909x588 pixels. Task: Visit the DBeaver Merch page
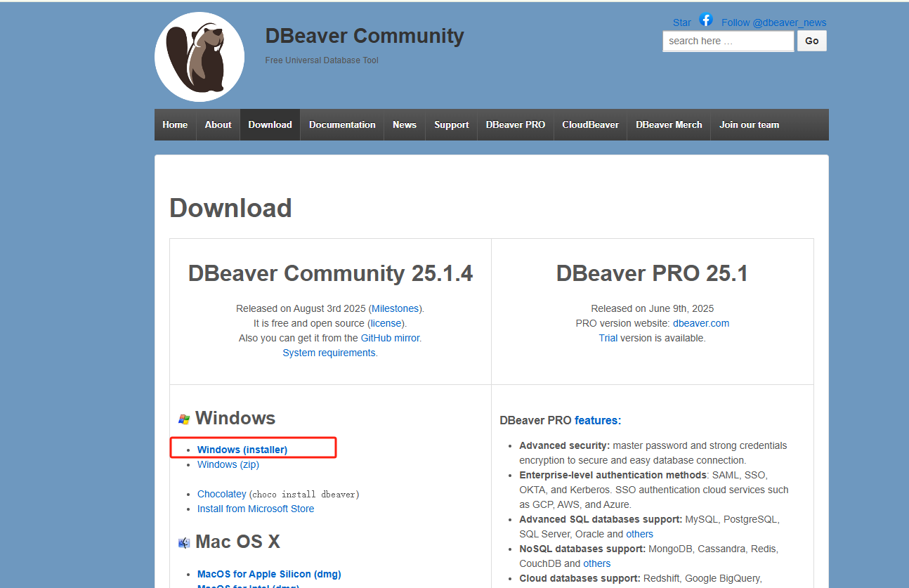[668, 124]
